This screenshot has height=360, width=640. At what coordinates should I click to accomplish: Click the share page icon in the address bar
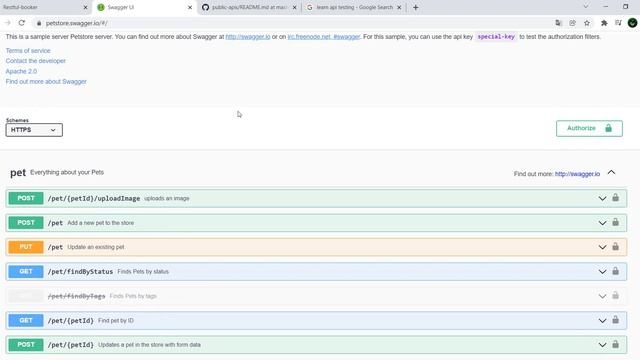573,23
